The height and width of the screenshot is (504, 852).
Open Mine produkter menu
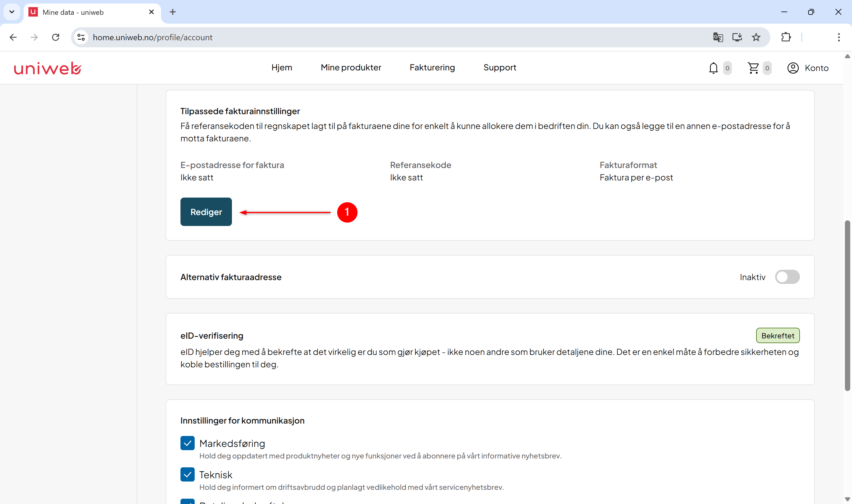(x=351, y=68)
